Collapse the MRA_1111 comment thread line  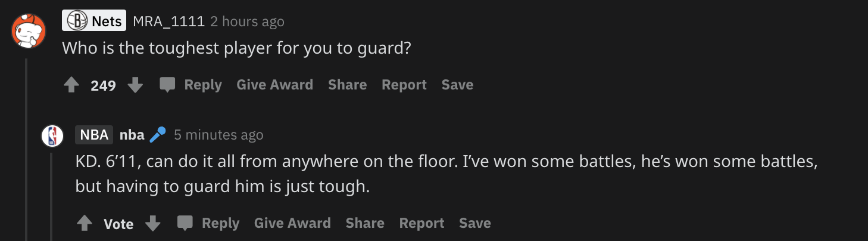tap(26, 149)
